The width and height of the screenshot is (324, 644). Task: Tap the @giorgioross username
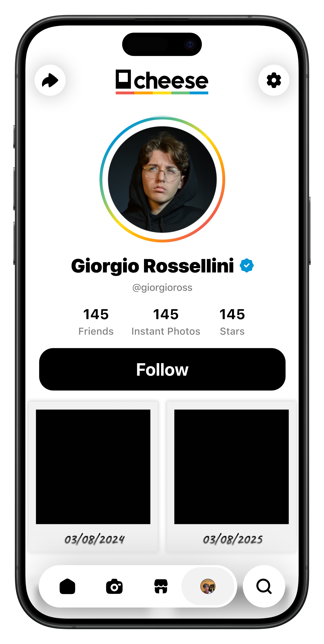point(162,287)
